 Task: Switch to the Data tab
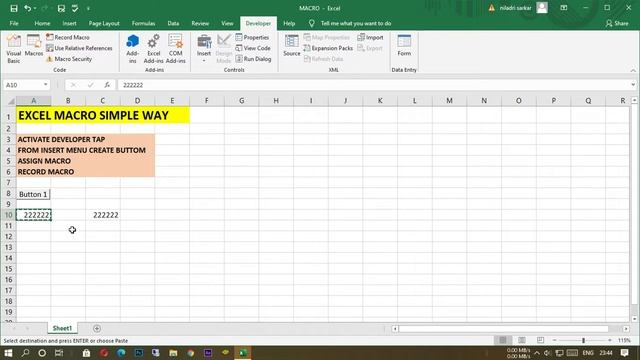point(173,23)
